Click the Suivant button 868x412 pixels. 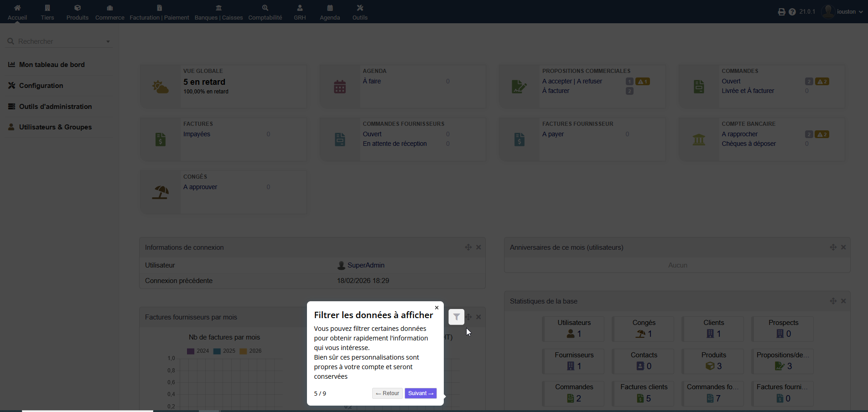pos(421,393)
